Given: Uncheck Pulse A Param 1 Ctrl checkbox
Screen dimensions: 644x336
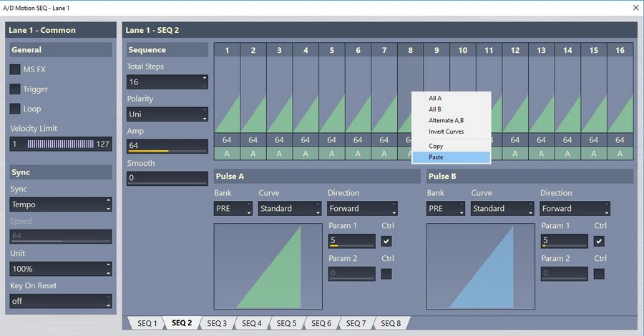Looking at the screenshot, I should tap(386, 242).
